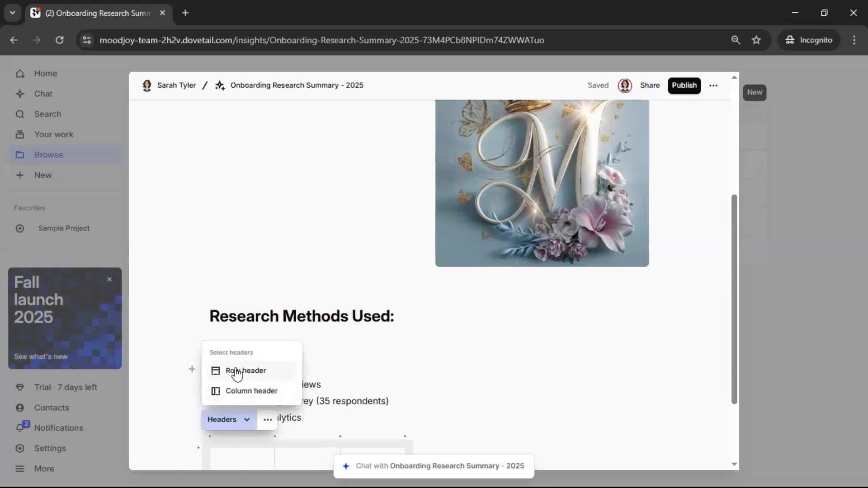The height and width of the screenshot is (488, 868).
Task: Click the document vertical scrollbar
Action: 734,298
